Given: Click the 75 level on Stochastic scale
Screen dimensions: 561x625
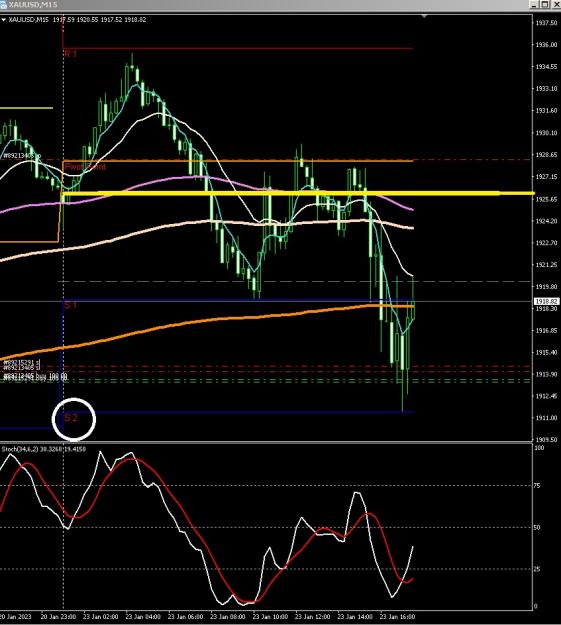Looking at the screenshot, I should coord(537,485).
